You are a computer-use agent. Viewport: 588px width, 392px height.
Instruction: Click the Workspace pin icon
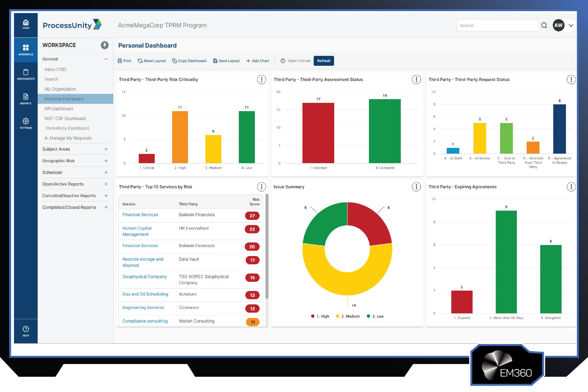tap(105, 45)
